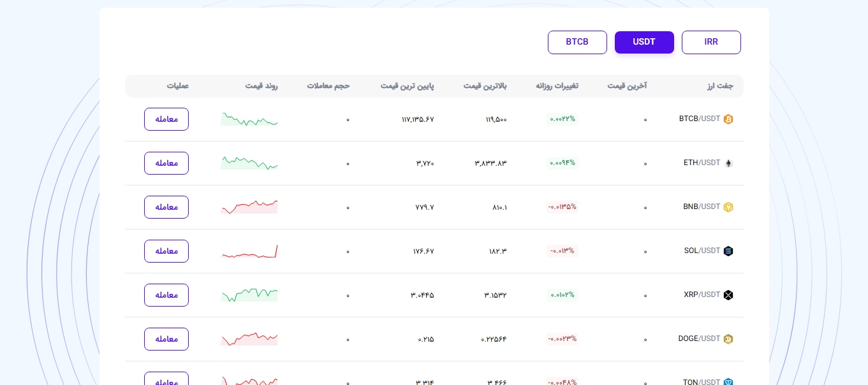This screenshot has height=385, width=868.
Task: Click the بالاترین قیمت column header
Action: tap(485, 86)
